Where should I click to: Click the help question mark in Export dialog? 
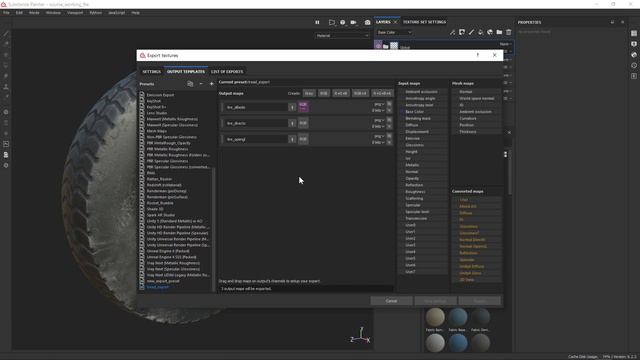tap(478, 55)
